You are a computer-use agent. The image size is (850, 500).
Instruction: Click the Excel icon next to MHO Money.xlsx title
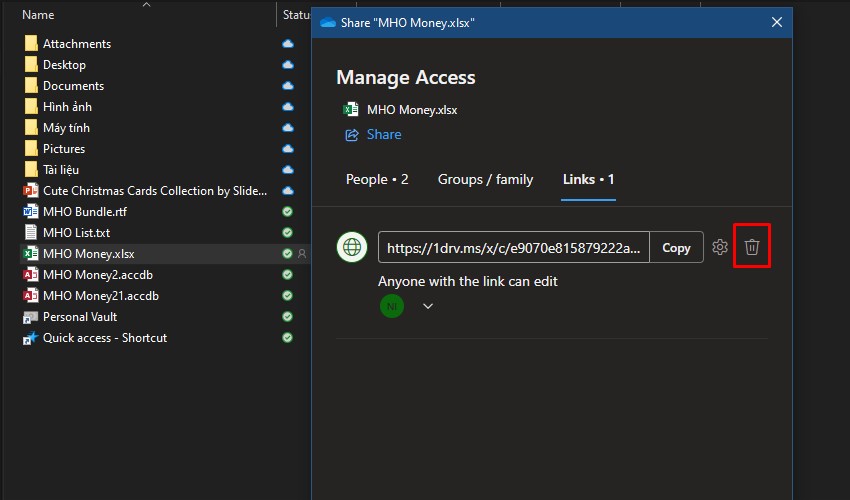point(351,110)
